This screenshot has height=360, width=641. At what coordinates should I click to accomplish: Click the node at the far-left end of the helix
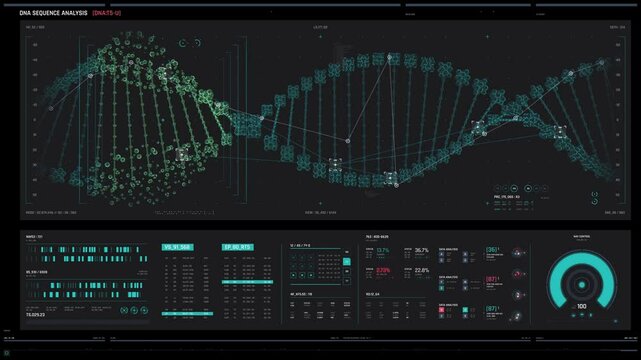coord(51,108)
